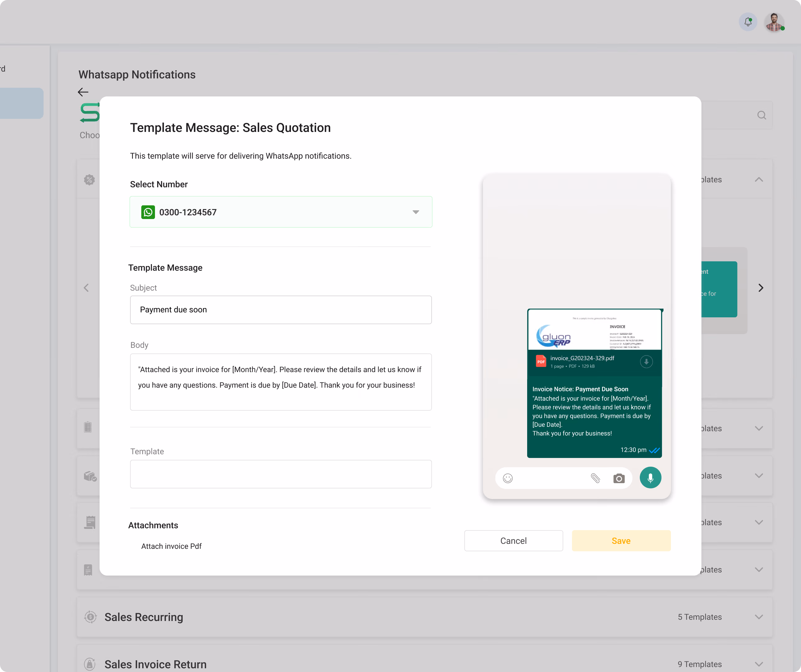Image resolution: width=801 pixels, height=672 pixels.
Task: Expand the Sales Recurring section chevron
Action: pos(759,617)
